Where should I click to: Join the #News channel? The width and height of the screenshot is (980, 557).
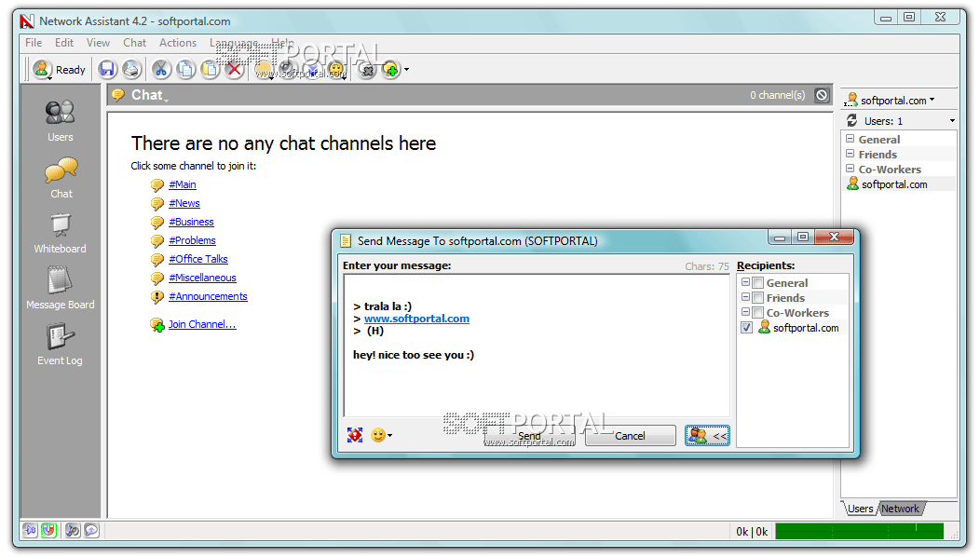(184, 203)
